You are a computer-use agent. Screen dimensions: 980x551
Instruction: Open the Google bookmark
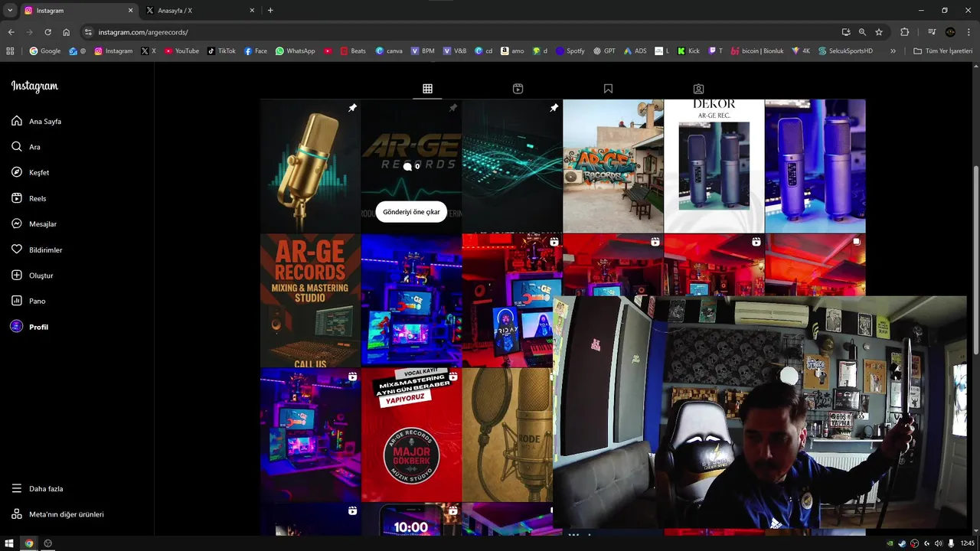click(x=45, y=51)
